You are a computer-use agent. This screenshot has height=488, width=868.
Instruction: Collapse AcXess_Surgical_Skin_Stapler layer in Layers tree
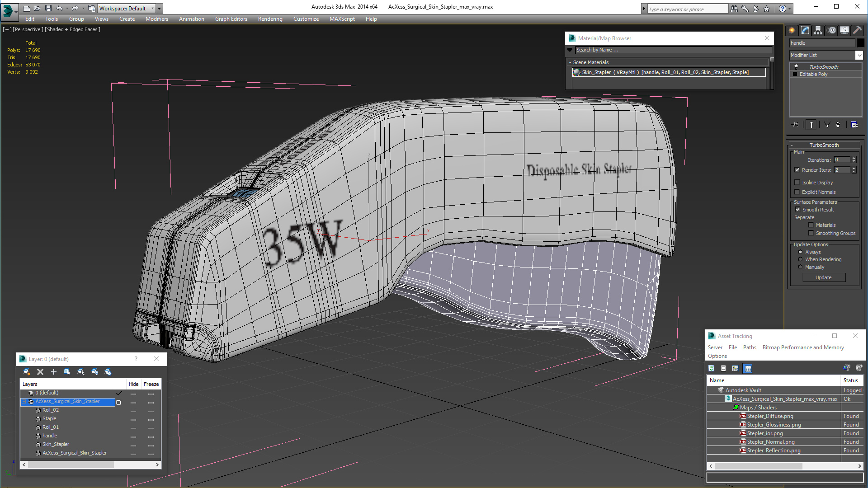pos(24,402)
